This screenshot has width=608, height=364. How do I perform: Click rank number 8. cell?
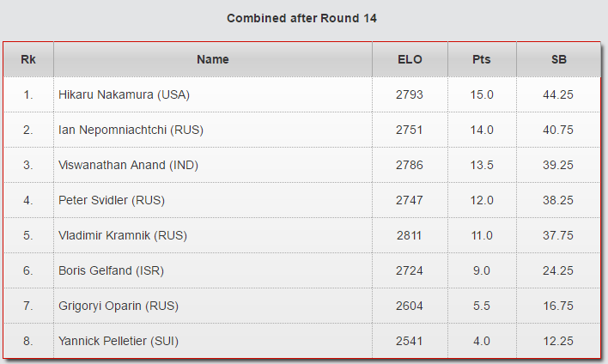click(x=28, y=342)
